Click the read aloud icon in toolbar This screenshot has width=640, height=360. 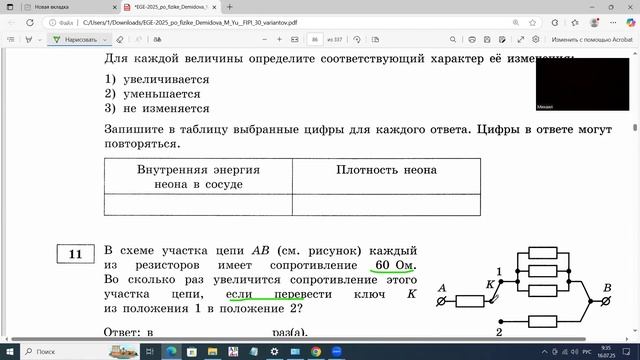(158, 40)
